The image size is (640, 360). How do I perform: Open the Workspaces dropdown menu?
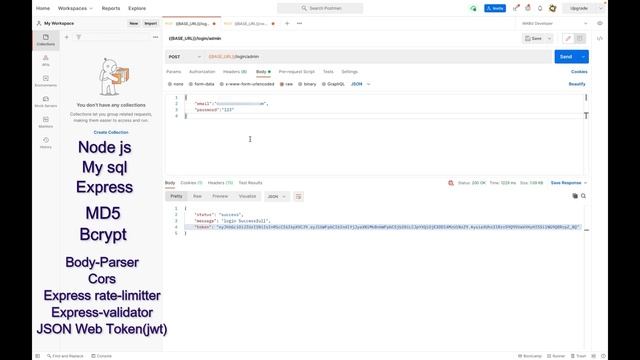pos(75,8)
